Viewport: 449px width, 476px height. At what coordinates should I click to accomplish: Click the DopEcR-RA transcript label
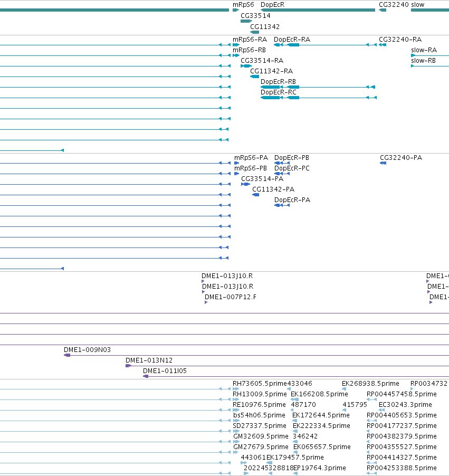coord(292,40)
